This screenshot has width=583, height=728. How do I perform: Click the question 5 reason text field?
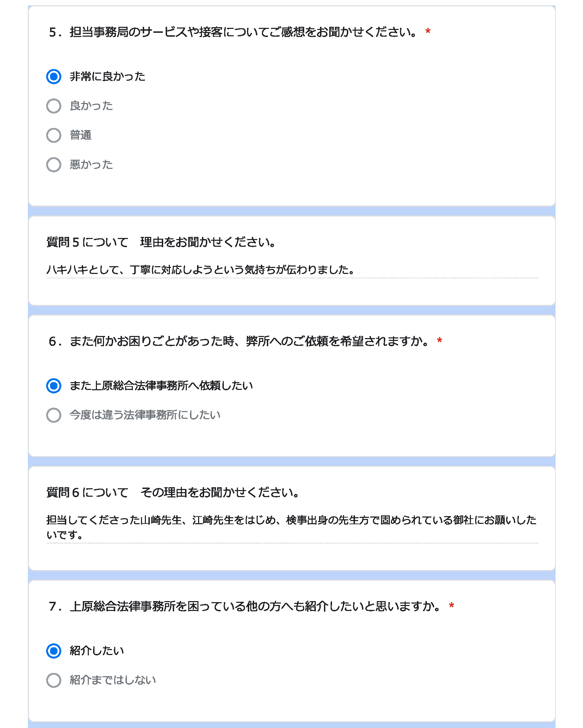(x=292, y=270)
